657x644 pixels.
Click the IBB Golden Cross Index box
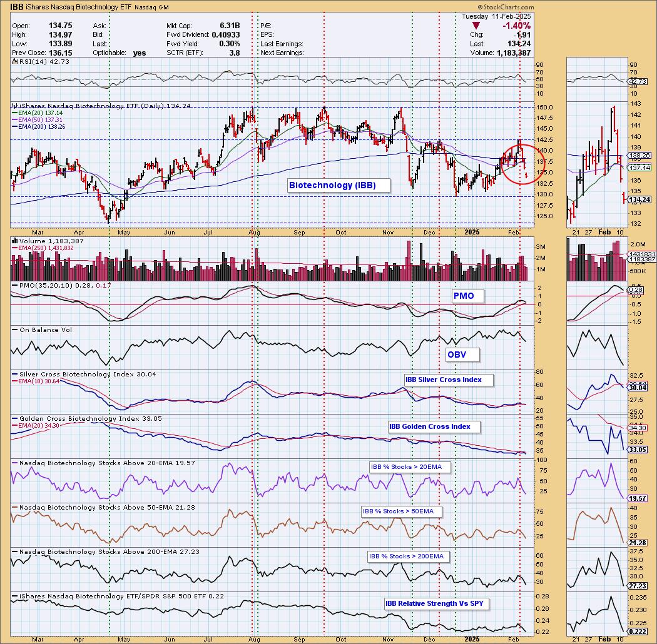pyautogui.click(x=434, y=426)
